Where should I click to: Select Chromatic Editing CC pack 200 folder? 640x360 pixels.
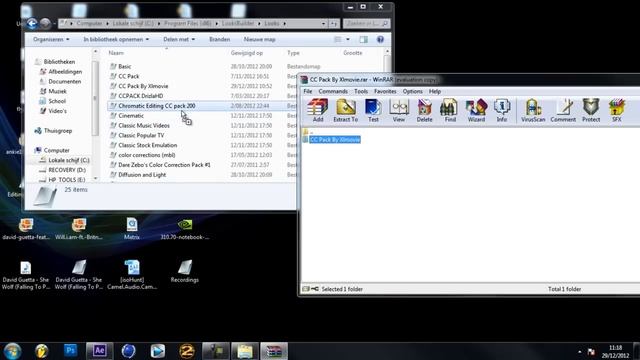point(157,106)
